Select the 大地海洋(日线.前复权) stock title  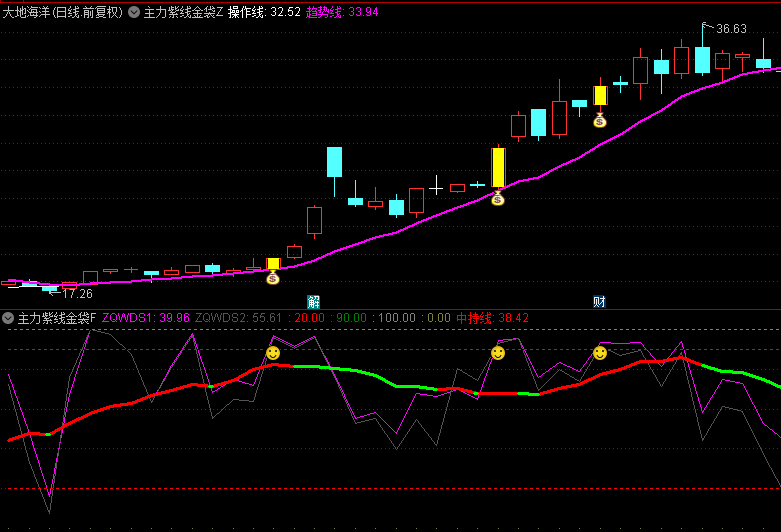pyautogui.click(x=63, y=12)
